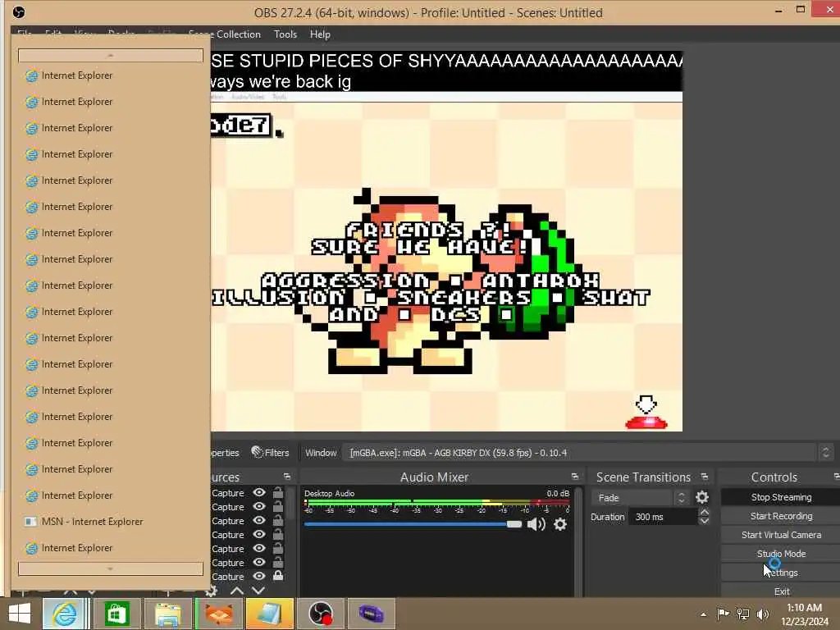Image resolution: width=840 pixels, height=630 pixels.
Task: Increase the transition duration with up arrow
Action: pos(705,513)
